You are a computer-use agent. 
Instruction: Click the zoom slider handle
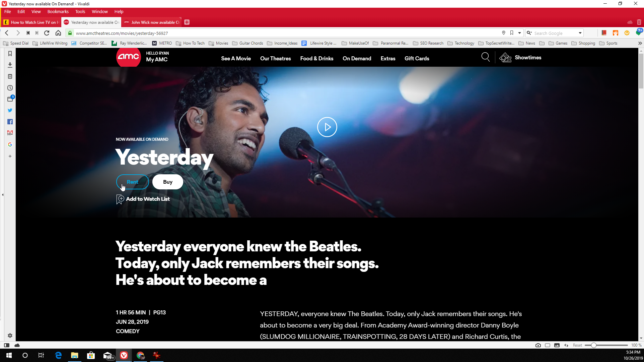(593, 345)
